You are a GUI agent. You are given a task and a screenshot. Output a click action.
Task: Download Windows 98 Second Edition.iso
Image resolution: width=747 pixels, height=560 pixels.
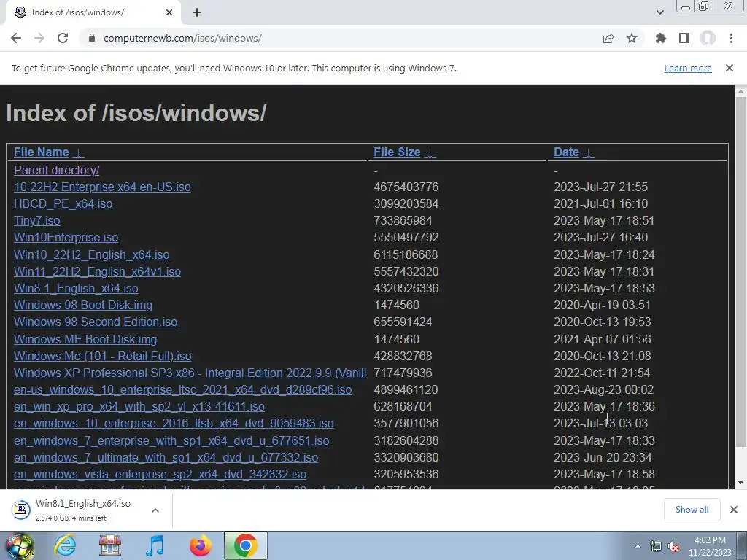(96, 322)
